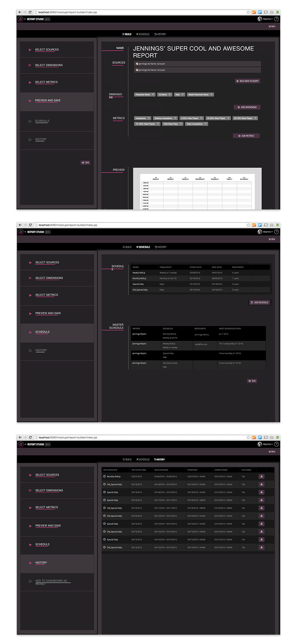Sort history by Data Range column
This screenshot has width=297, height=644.
click(x=162, y=470)
